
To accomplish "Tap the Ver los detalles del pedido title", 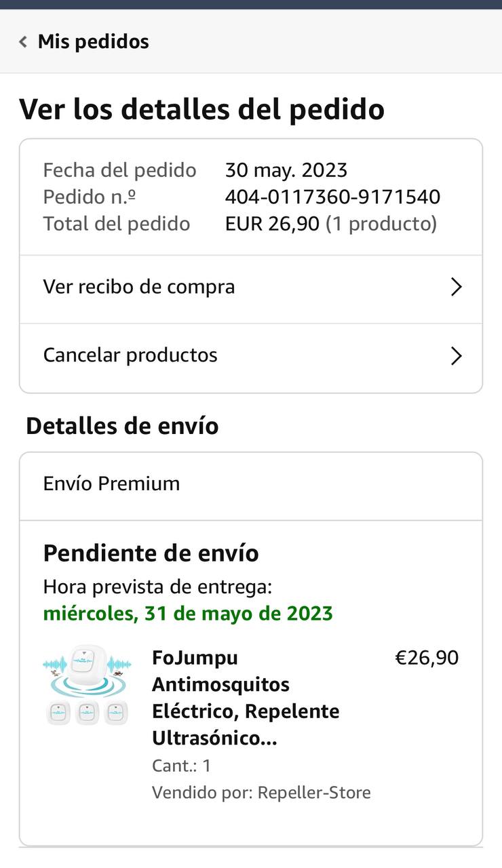I will (201, 109).
